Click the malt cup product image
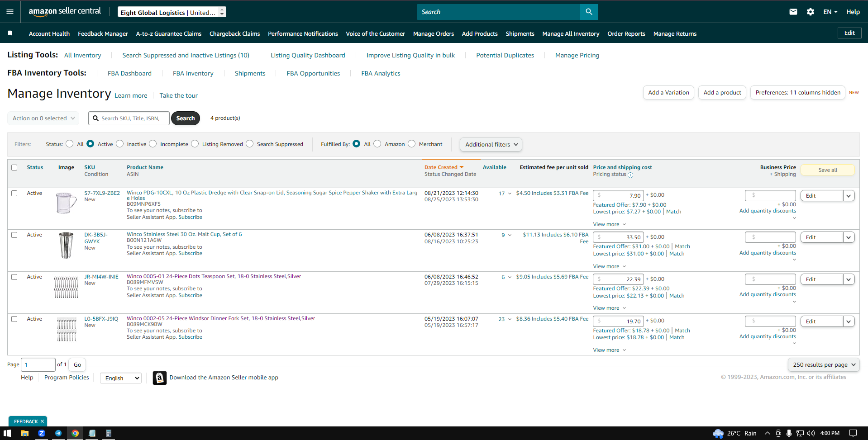This screenshot has height=440, width=868. [66, 245]
